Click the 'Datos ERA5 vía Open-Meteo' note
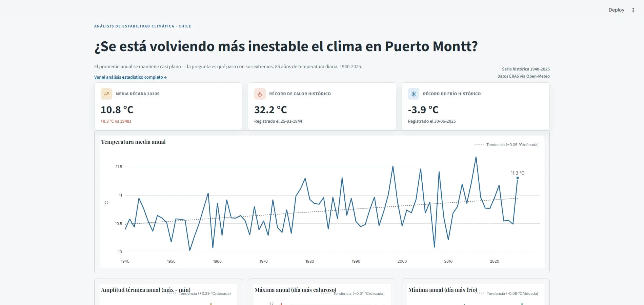The width and height of the screenshot is (644, 305). (523, 76)
